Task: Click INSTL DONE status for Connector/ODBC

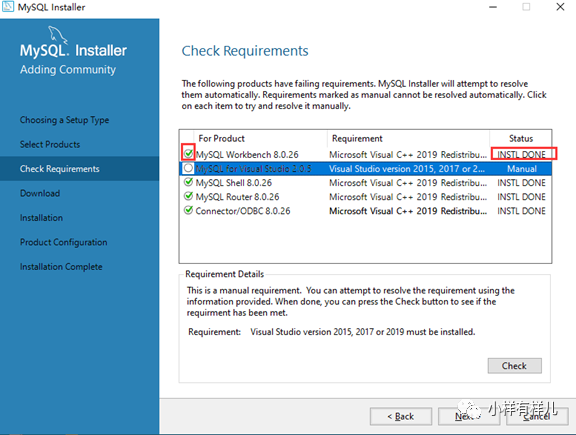Action: [521, 211]
